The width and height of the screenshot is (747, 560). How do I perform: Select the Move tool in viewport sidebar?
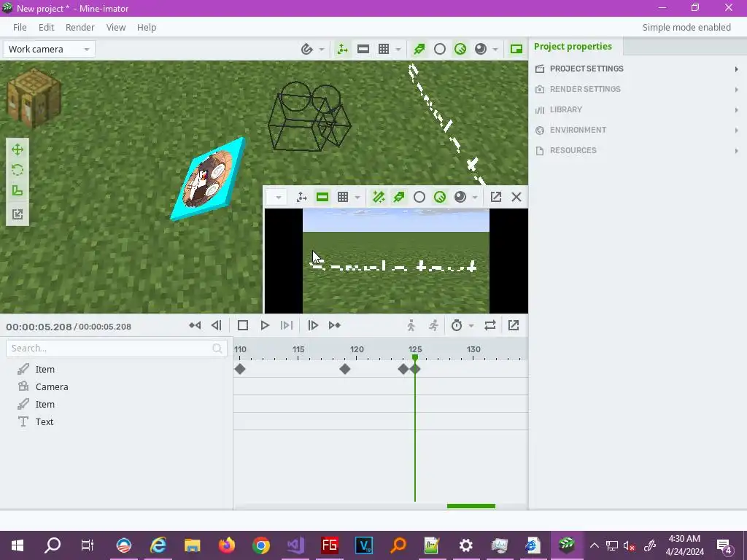click(x=18, y=150)
